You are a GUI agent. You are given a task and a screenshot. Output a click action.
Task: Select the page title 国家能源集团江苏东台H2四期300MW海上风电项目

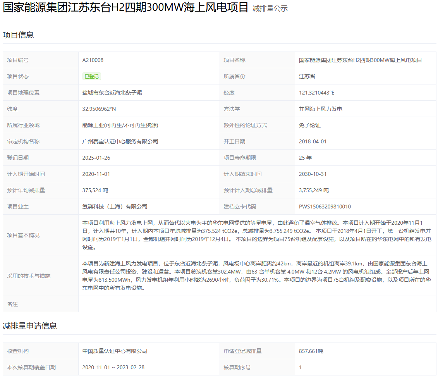(126, 8)
